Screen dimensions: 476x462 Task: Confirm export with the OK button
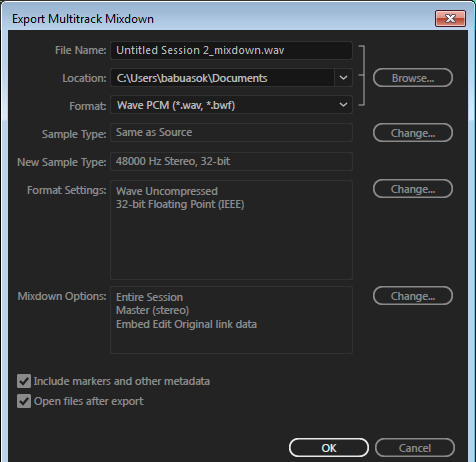329,448
